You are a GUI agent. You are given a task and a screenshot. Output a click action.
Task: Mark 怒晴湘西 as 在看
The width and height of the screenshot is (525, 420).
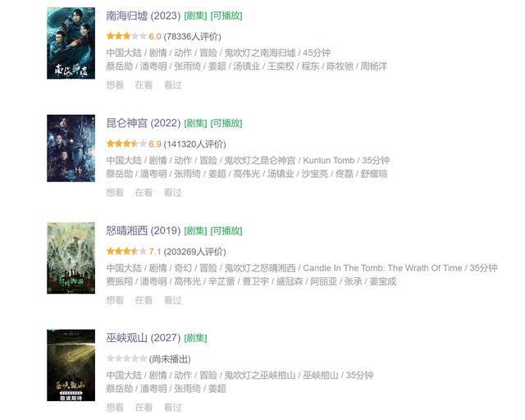click(x=144, y=300)
